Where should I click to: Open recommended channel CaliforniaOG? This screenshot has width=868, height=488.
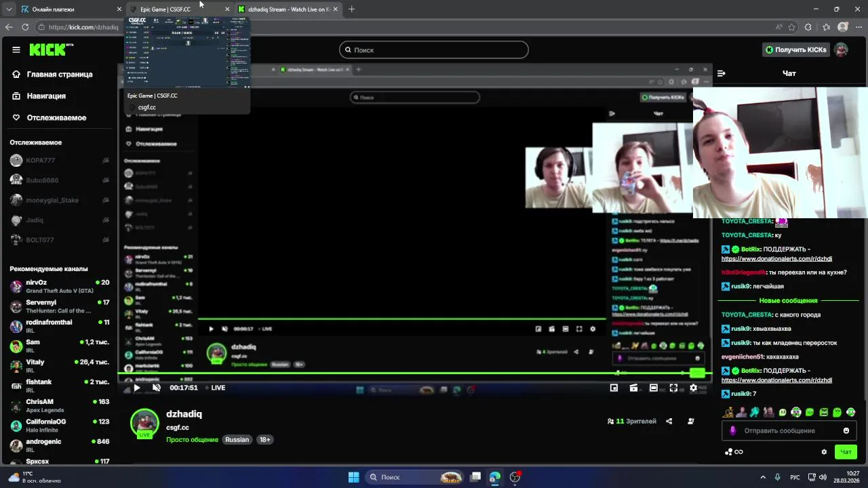point(60,426)
